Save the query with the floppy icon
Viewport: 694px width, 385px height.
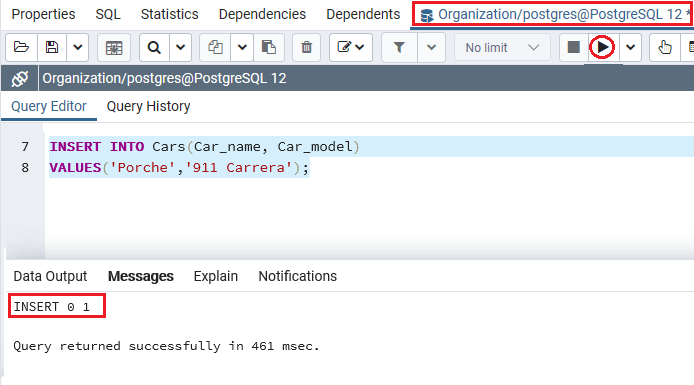52,47
